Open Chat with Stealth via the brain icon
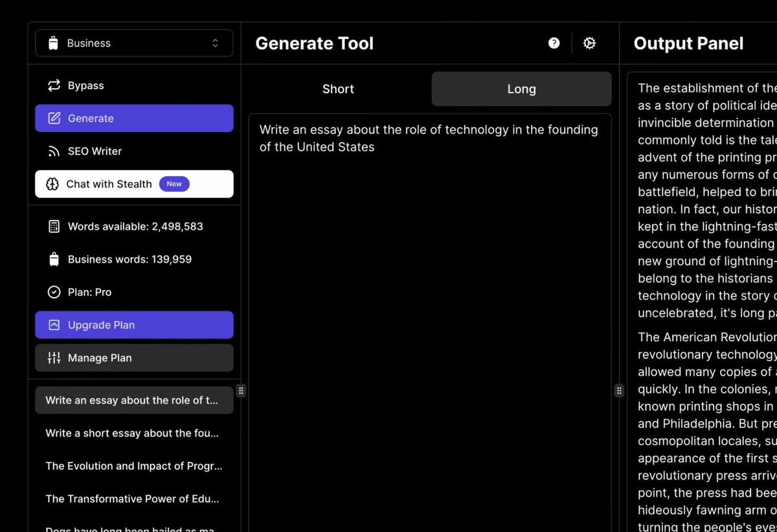The image size is (777, 532). tap(53, 184)
